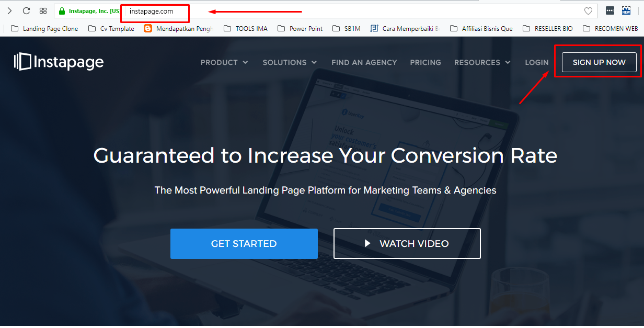Open the LastPass extension icon
644x328 pixels.
click(x=609, y=10)
